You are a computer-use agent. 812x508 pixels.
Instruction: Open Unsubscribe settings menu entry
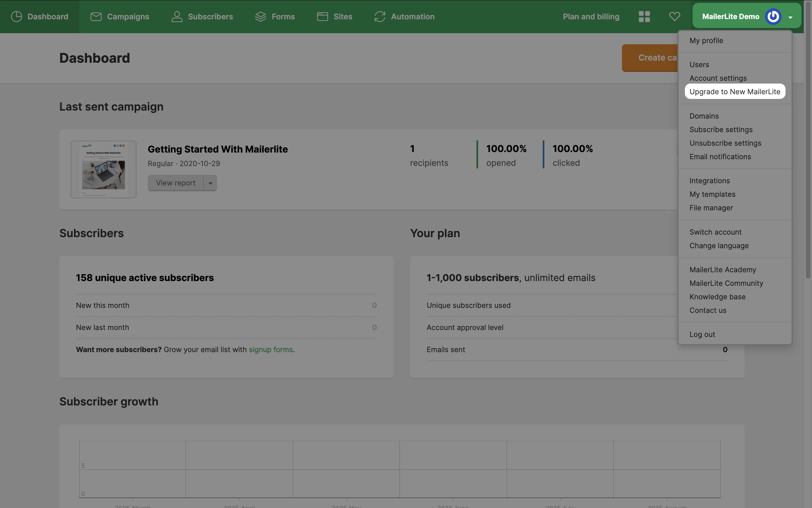tap(725, 143)
